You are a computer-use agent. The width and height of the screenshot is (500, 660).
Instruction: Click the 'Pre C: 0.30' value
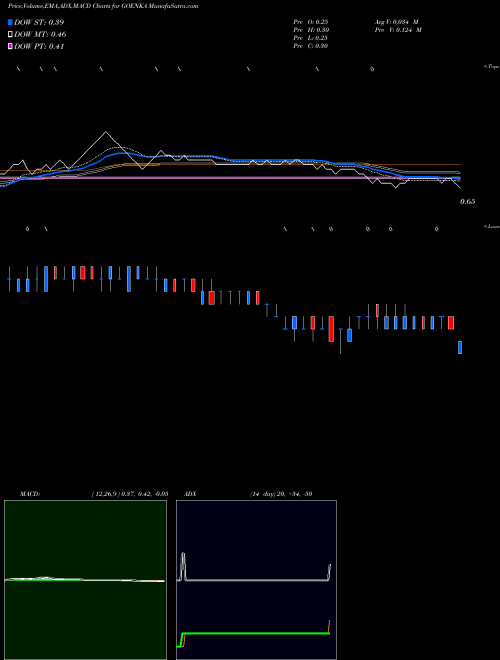coord(311,46)
